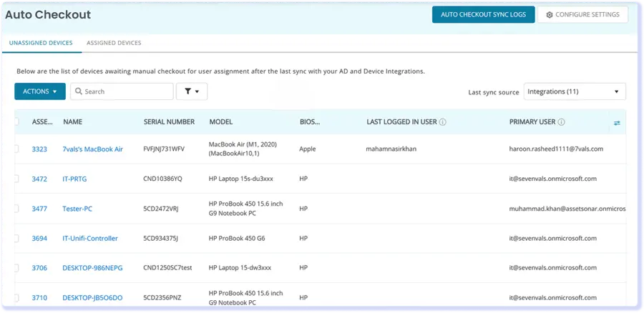Image resolution: width=644 pixels, height=313 pixels.
Task: Check the box for asset 3710
Action: [16, 298]
